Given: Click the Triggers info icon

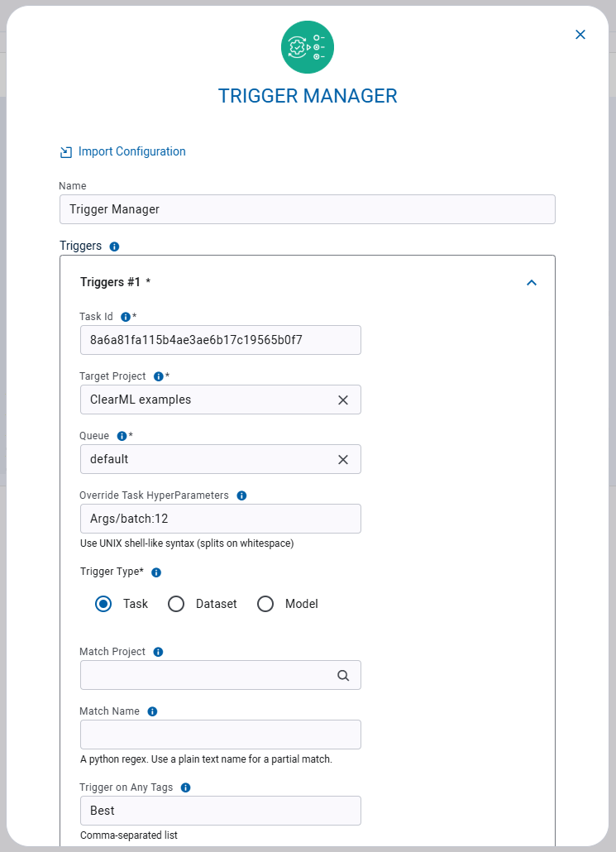Looking at the screenshot, I should click(x=114, y=246).
